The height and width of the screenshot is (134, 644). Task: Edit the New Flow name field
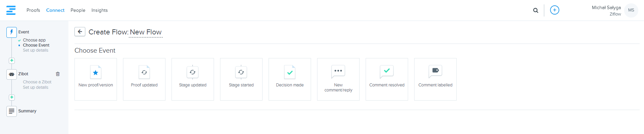coord(146,32)
